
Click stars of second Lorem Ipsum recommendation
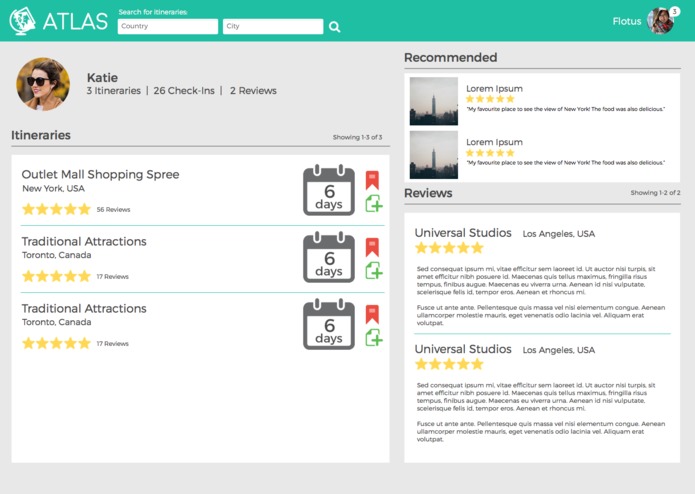(x=490, y=153)
